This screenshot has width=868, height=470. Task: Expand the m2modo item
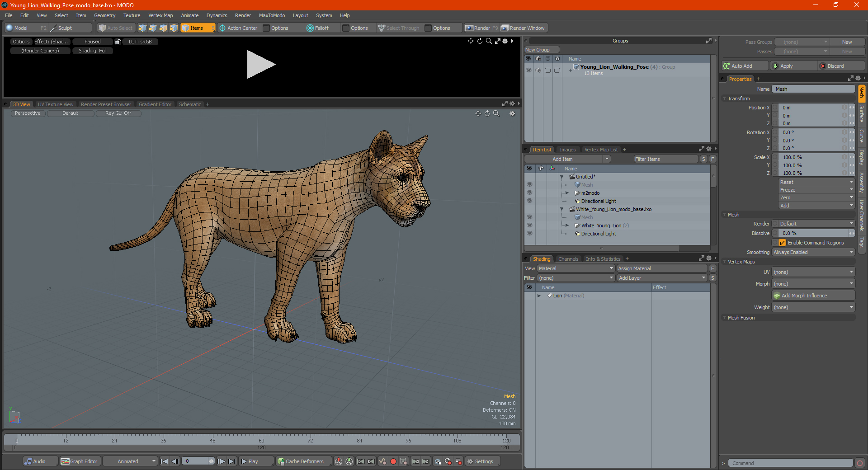tap(567, 193)
